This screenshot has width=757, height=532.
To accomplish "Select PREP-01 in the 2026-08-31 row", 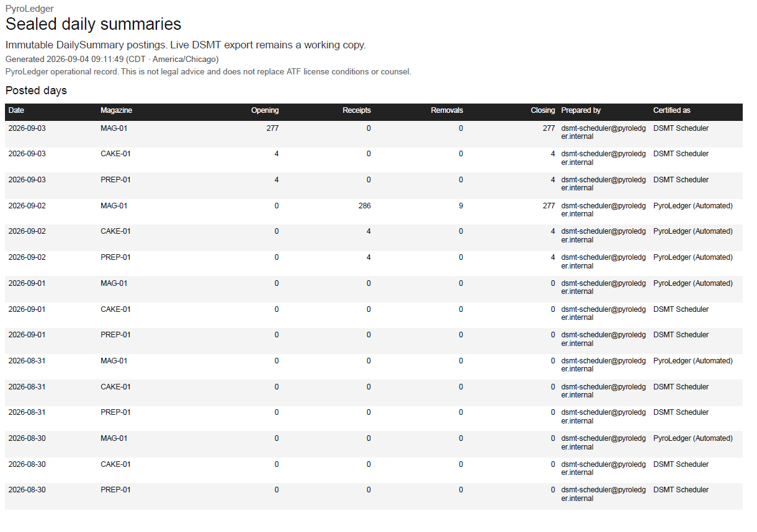I will click(115, 412).
